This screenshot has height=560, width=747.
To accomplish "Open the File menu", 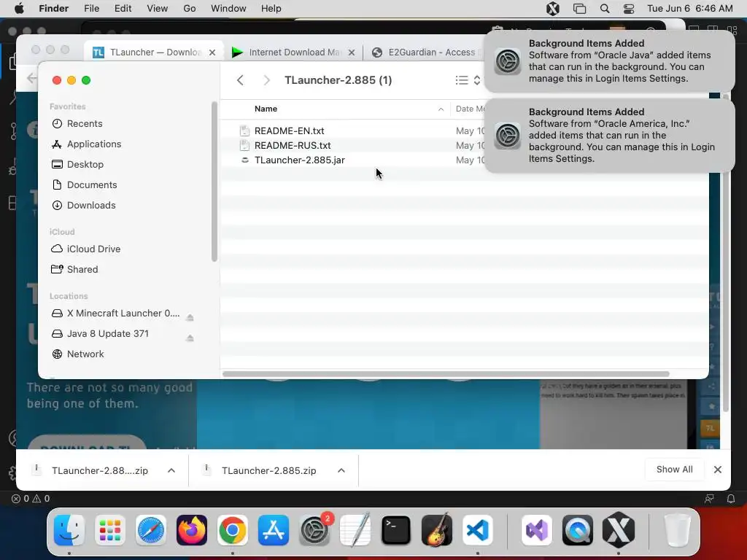I will point(91,9).
